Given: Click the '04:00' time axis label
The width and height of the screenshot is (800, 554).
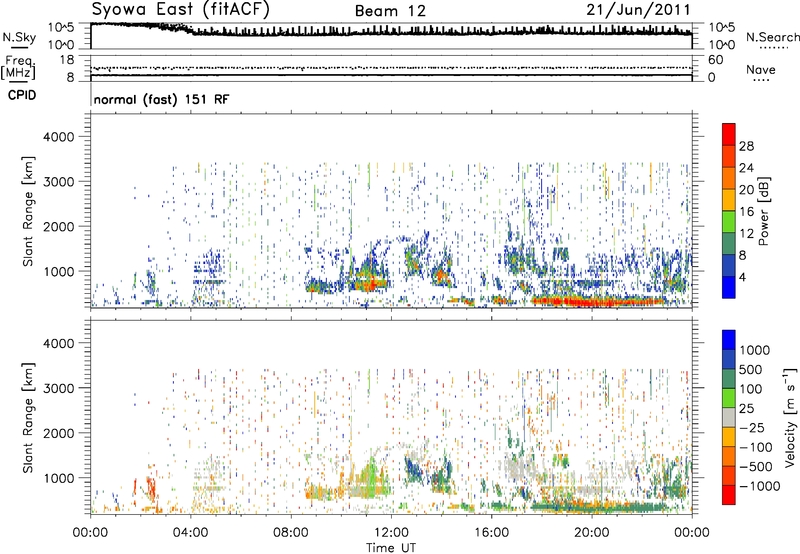Looking at the screenshot, I should (190, 533).
